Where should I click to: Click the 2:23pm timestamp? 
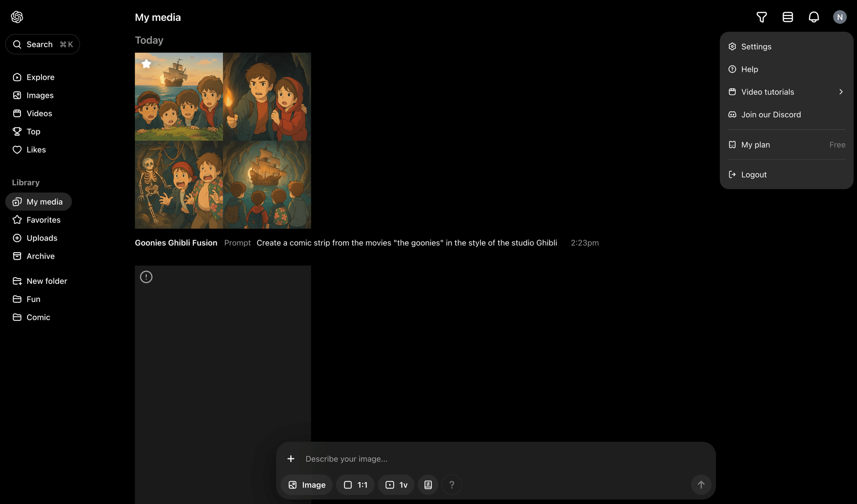point(585,243)
